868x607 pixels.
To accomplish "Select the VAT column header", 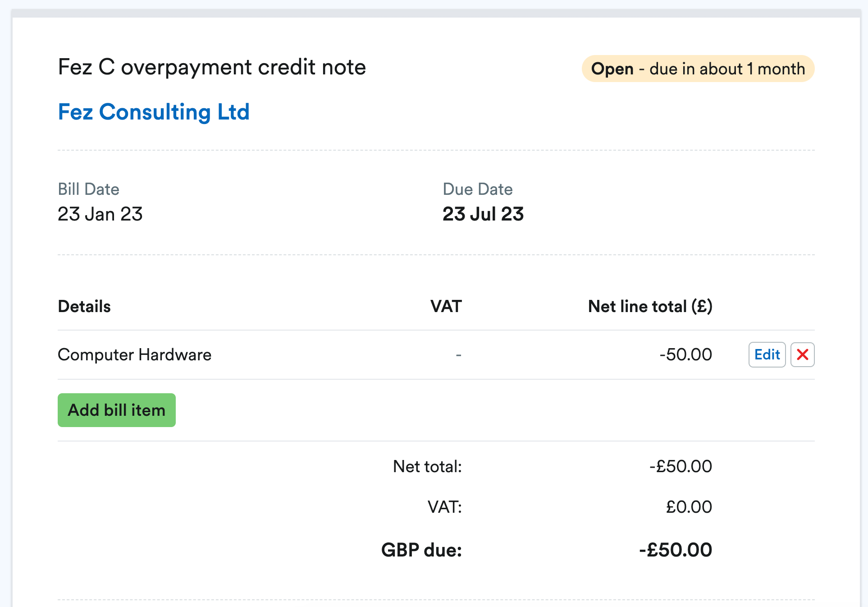I will pyautogui.click(x=446, y=306).
